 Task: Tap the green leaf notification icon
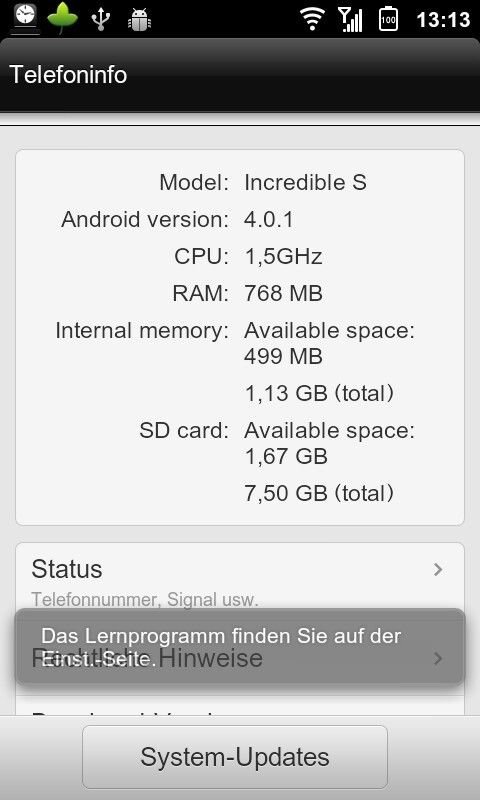(x=62, y=18)
